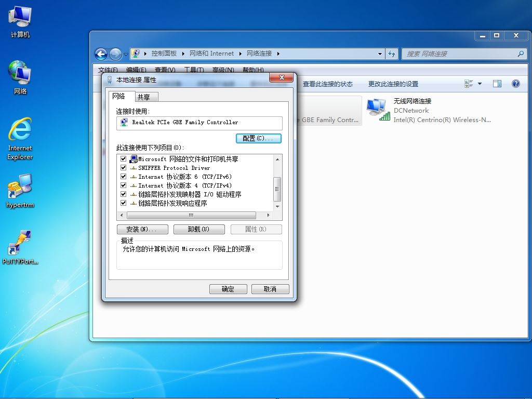This screenshot has width=532, height=399.
Task: Click the Back navigation arrow
Action: coord(101,54)
